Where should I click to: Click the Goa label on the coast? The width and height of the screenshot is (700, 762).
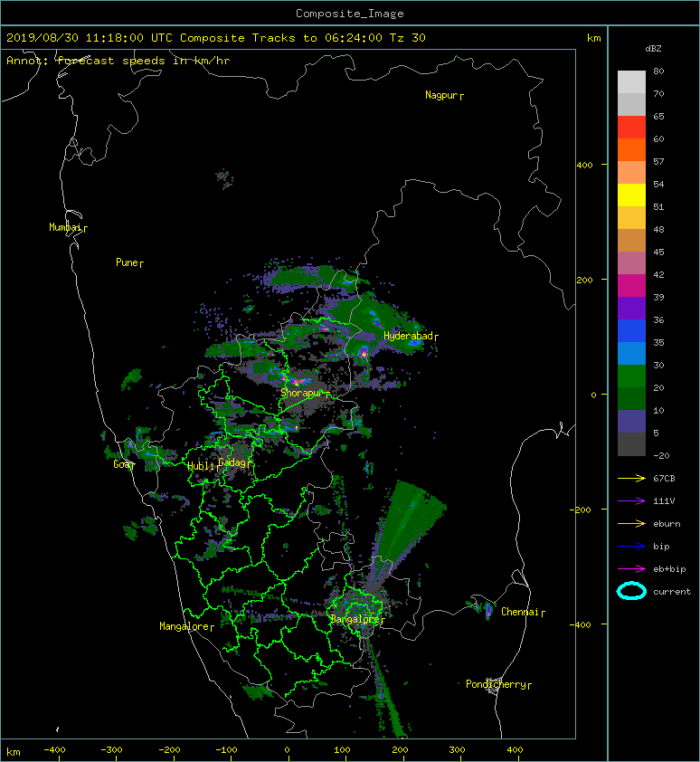tap(123, 464)
